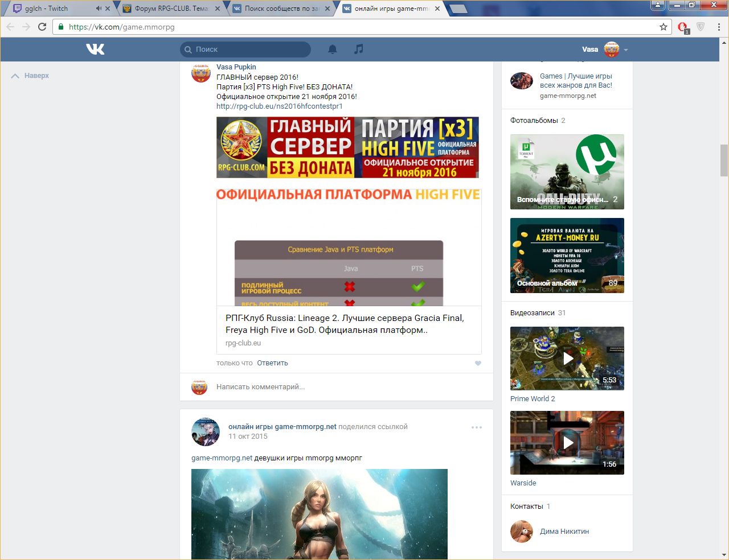Open the Opera-style red extension icon

(683, 27)
